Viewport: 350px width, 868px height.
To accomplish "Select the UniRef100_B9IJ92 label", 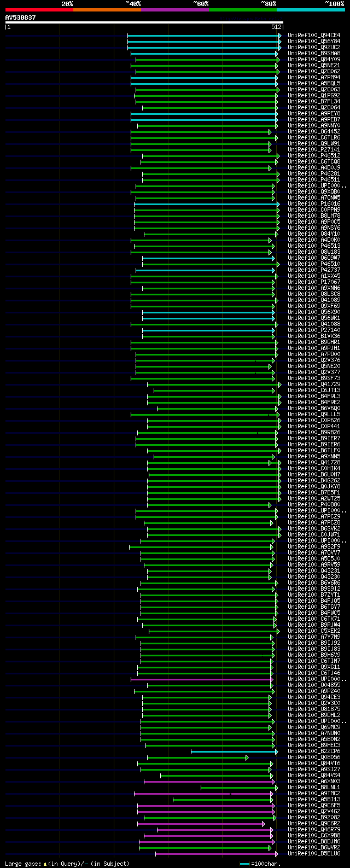I will pyautogui.click(x=314, y=643).
